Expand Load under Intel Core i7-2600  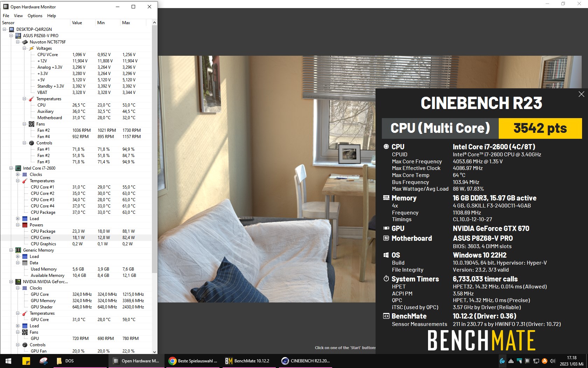point(18,219)
